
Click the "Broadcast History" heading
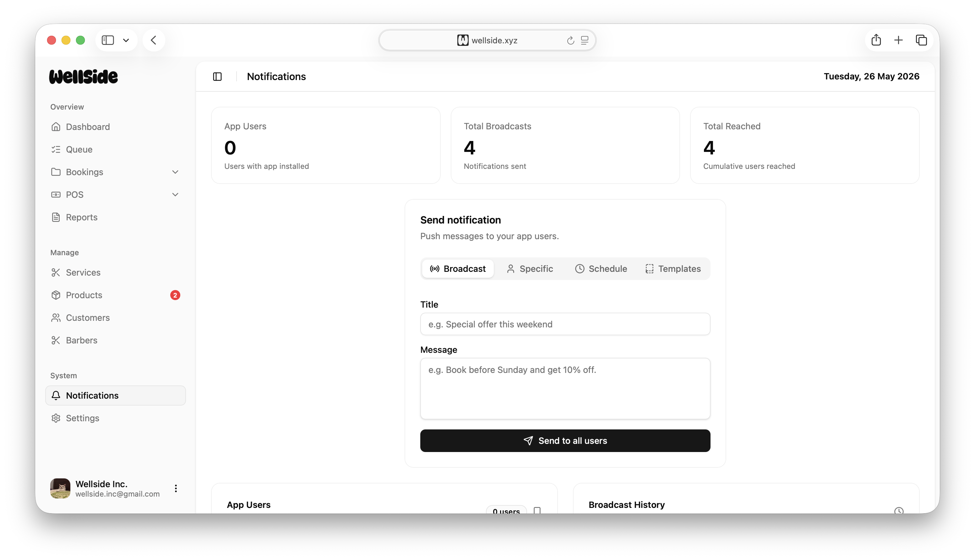(x=626, y=505)
